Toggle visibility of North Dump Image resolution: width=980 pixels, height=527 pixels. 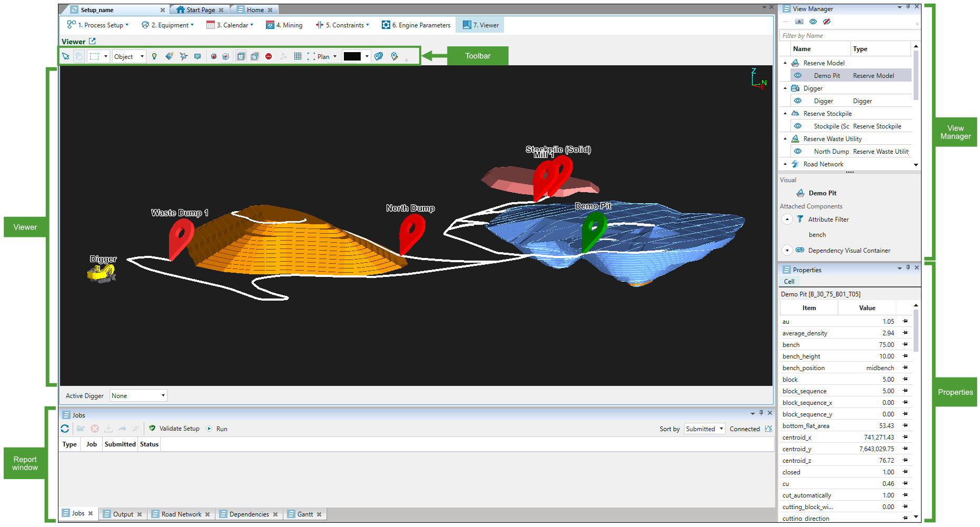[x=798, y=151]
